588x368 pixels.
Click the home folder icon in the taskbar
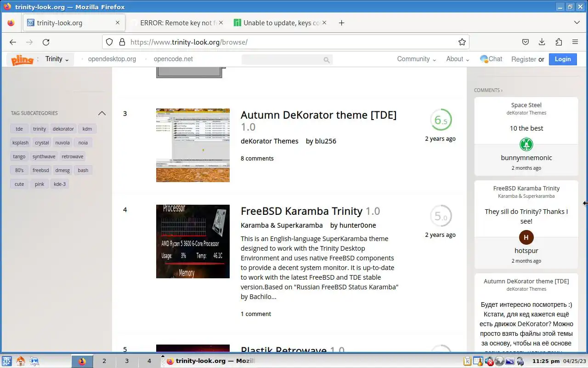(x=21, y=361)
